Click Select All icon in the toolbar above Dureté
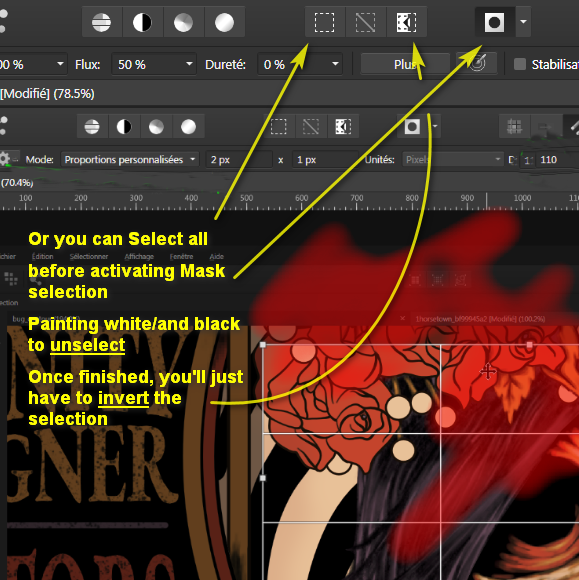The height and width of the screenshot is (580, 579). [x=324, y=22]
